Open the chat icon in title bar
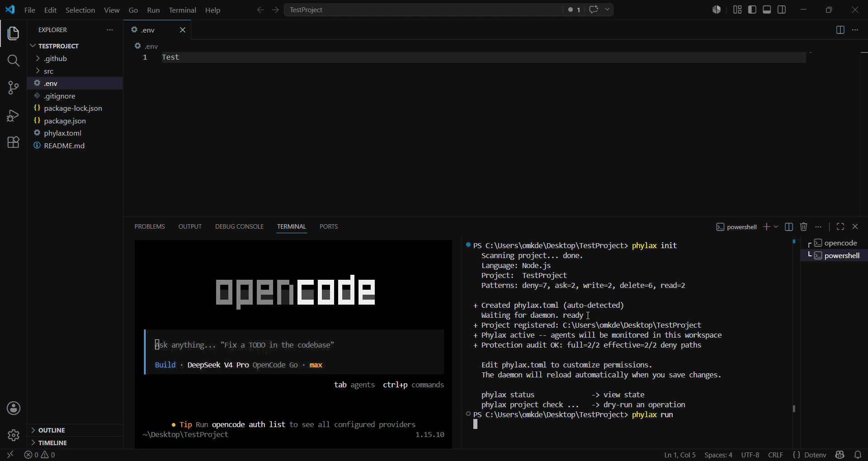This screenshot has height=461, width=868. click(594, 9)
